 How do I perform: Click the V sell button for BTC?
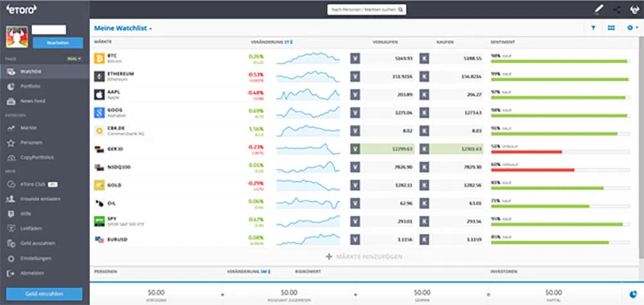tap(355, 59)
